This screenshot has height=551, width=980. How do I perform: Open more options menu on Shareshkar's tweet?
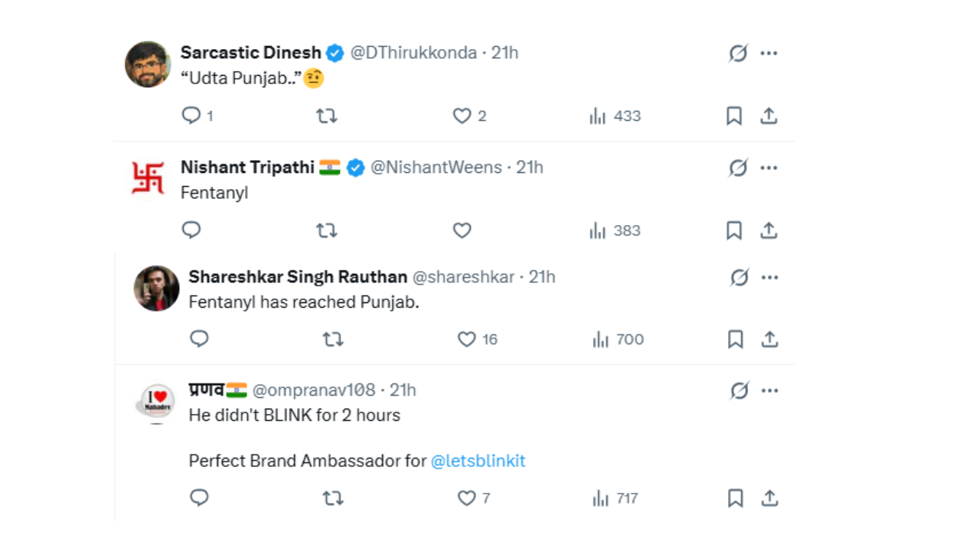tap(769, 277)
